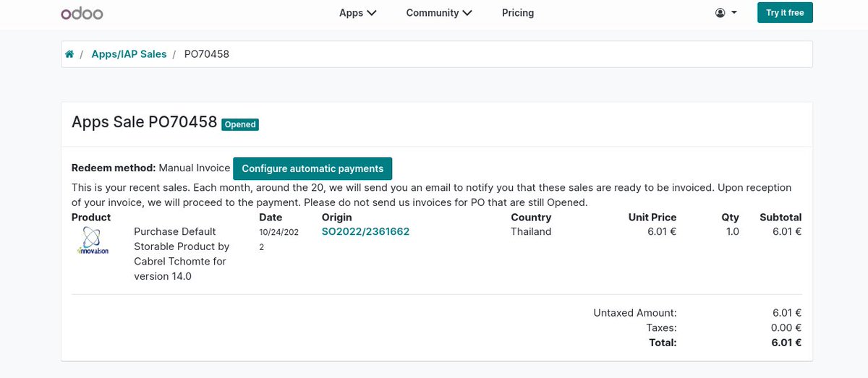Expand the Community menu
The image size is (868, 378).
439,13
